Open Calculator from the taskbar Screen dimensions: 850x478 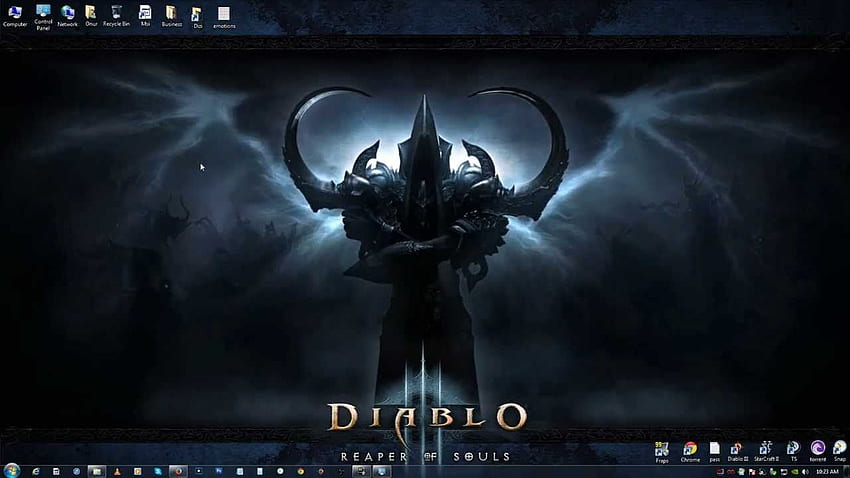(x=56, y=471)
